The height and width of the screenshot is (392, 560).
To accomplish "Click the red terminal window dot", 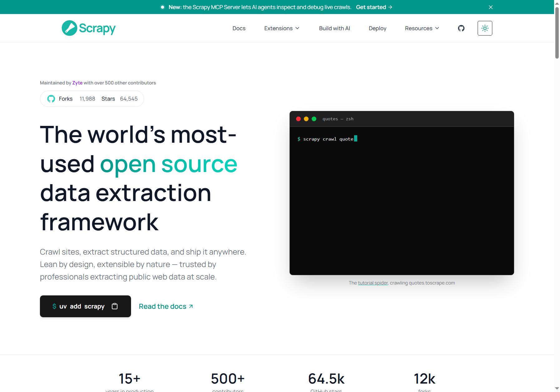I will coord(298,119).
